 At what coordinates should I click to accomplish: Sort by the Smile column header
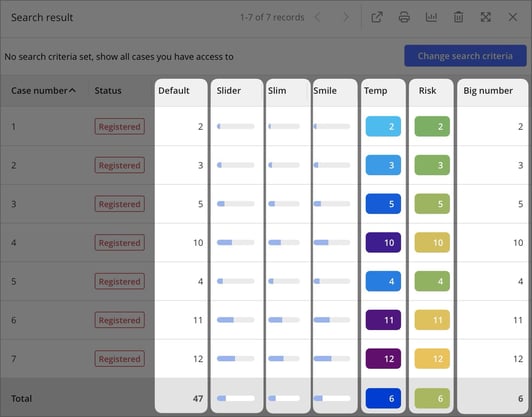pos(325,91)
